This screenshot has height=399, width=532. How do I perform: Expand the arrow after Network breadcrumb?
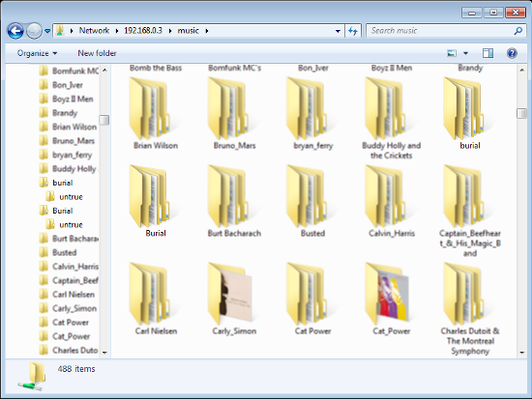tap(117, 31)
